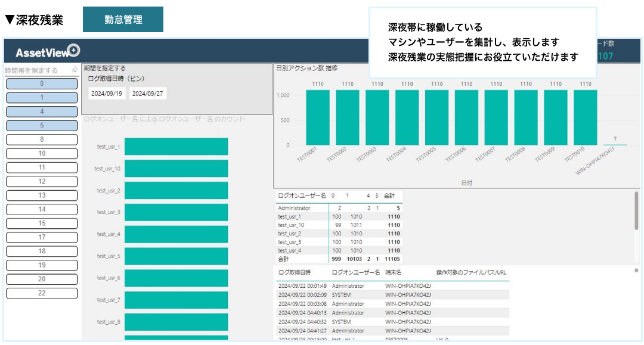Image resolution: width=644 pixels, height=345 pixels.
Task: Click the TEST0001 column in the daily chart
Action: [x=318, y=117]
